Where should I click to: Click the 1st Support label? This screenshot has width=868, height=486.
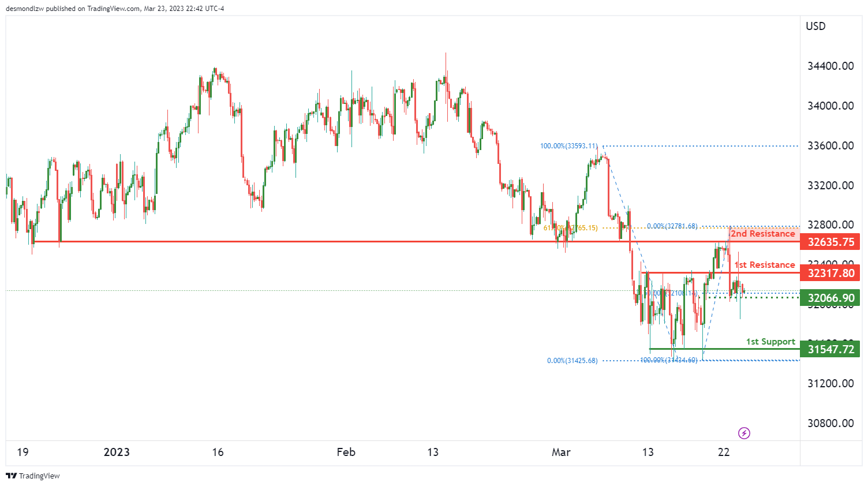(770, 342)
